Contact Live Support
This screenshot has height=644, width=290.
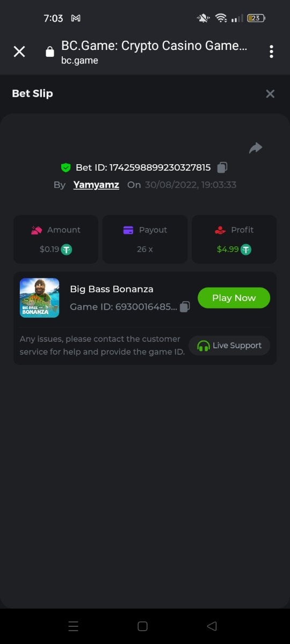point(229,346)
